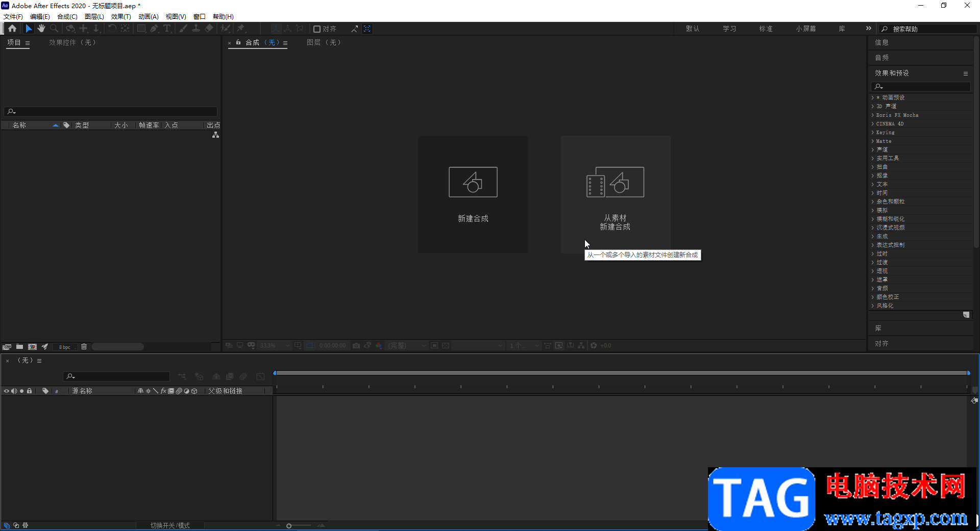
Task: Select the Pen tool
Action: tap(154, 29)
